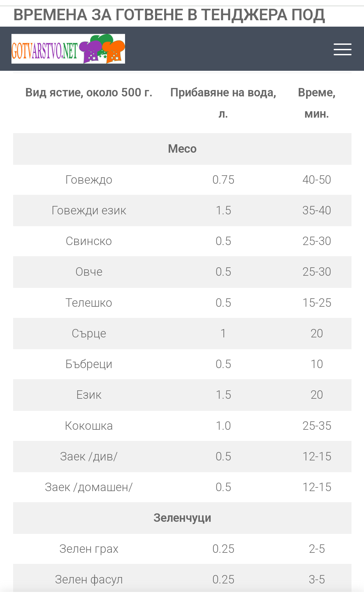Tap the page title heading

pos(169,15)
